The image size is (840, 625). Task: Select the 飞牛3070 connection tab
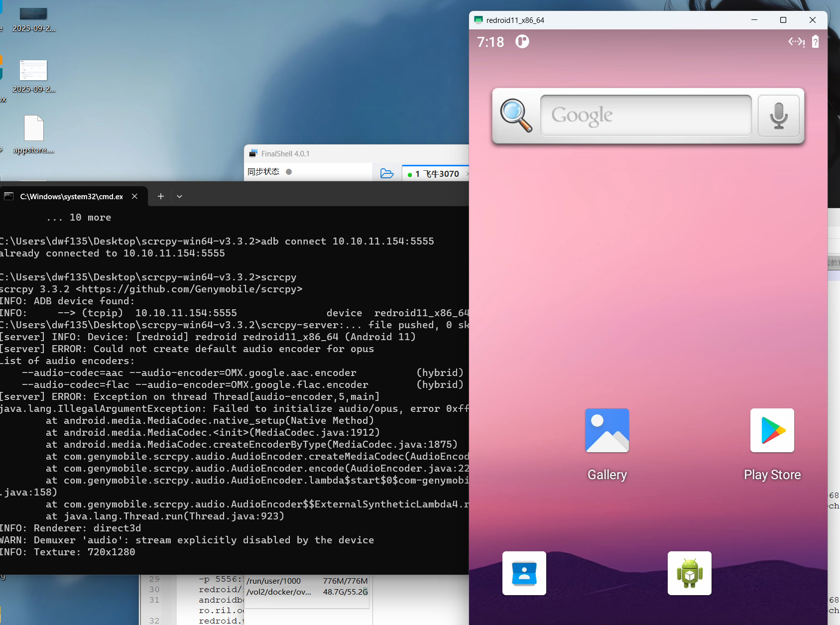(437, 174)
